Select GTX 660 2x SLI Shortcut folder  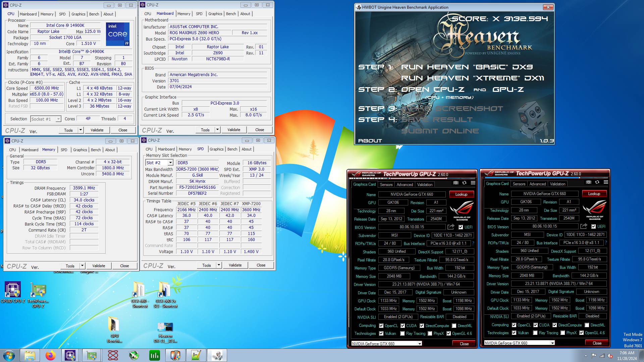tap(165, 295)
